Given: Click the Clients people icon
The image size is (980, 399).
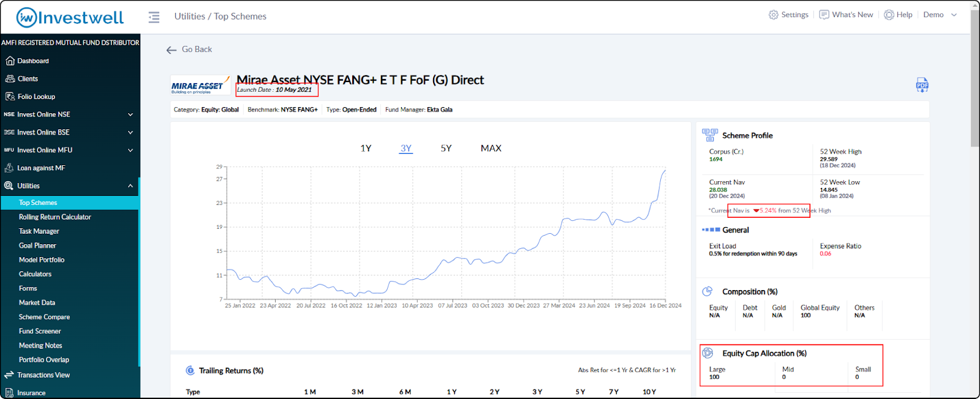Looking at the screenshot, I should [10, 78].
